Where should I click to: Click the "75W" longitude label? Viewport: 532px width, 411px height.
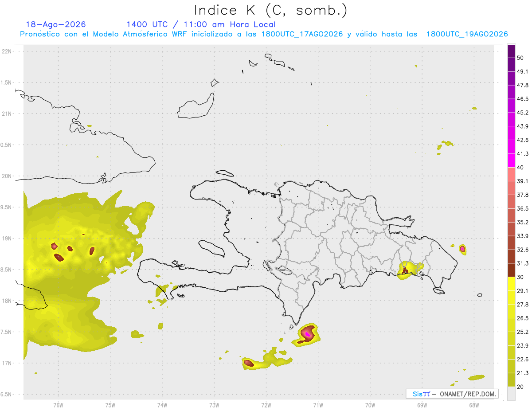click(110, 405)
